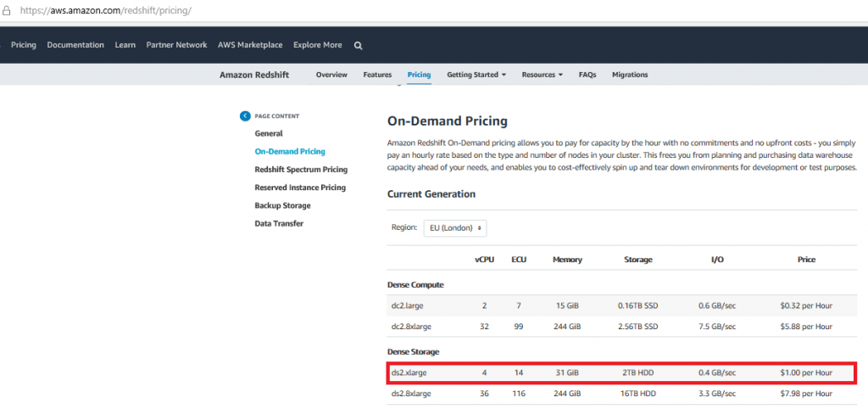
Task: Click the 3.3 GB/sec I/O value
Action: click(717, 394)
